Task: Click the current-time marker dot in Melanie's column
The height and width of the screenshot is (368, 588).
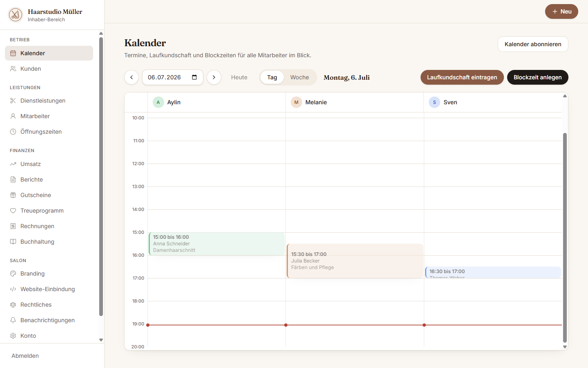Action: [x=286, y=325]
